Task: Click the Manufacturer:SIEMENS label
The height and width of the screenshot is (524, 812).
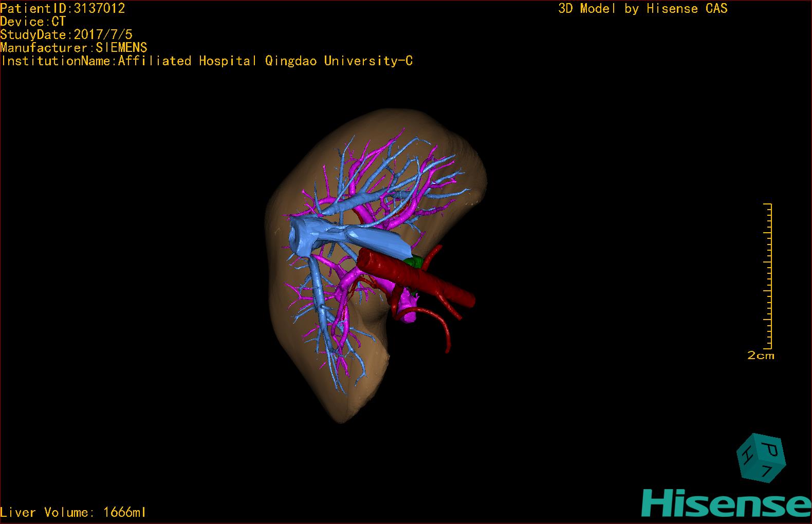Action: tap(73, 48)
